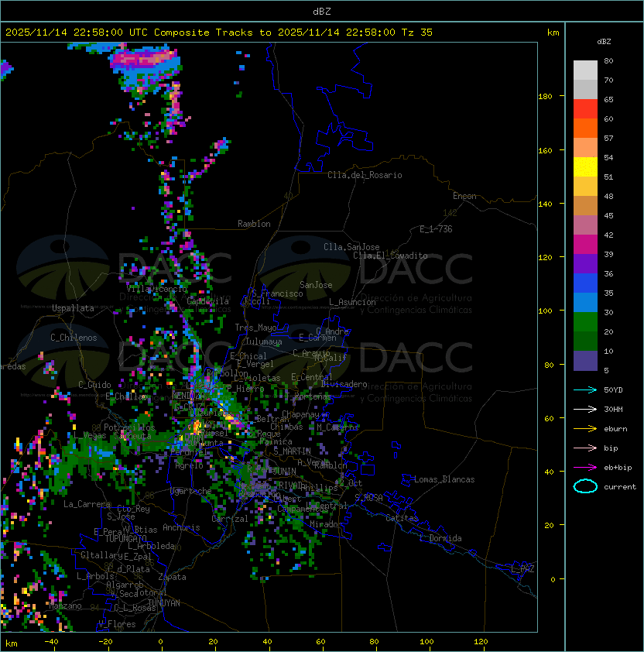Click the TUPUNGATO label
The width and height of the screenshot is (644, 652).
pos(125,538)
